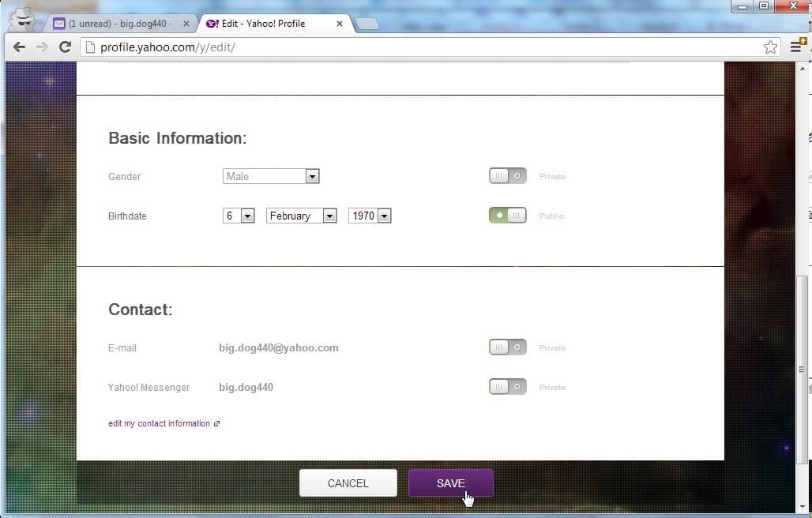
Task: Open edit my contact information link
Action: [159, 423]
